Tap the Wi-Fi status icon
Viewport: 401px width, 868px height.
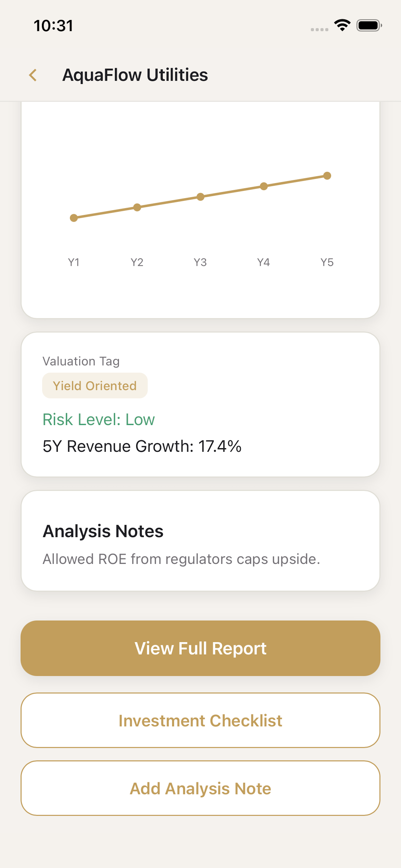click(342, 25)
